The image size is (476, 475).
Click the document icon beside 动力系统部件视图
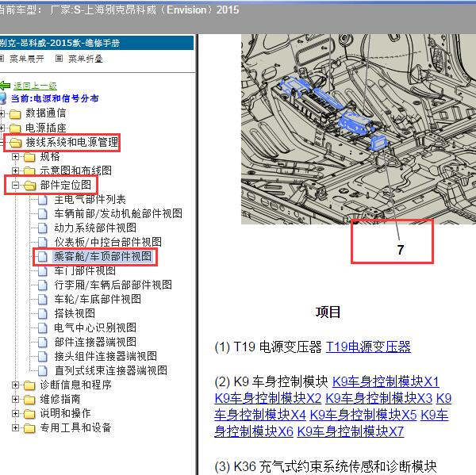[x=43, y=228]
